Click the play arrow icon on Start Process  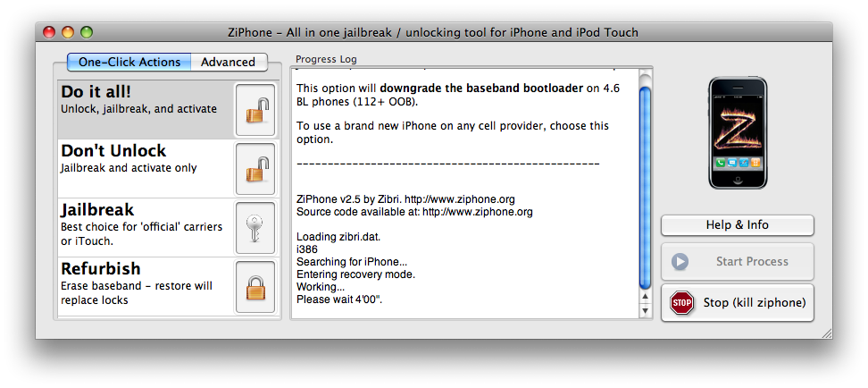[680, 262]
